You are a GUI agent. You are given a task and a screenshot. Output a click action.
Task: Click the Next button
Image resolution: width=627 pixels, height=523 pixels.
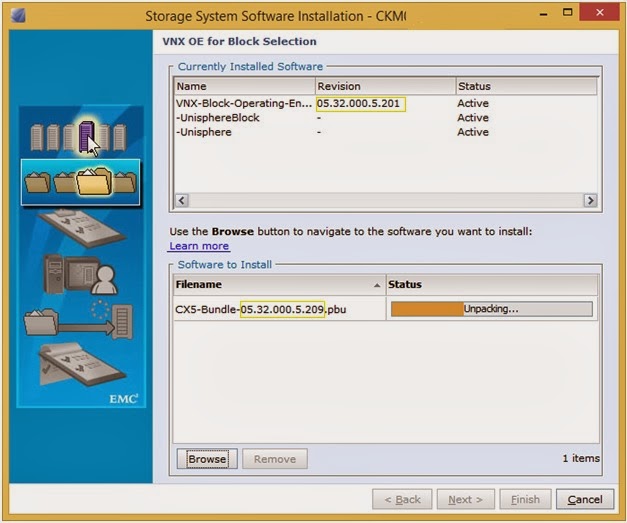(x=465, y=499)
